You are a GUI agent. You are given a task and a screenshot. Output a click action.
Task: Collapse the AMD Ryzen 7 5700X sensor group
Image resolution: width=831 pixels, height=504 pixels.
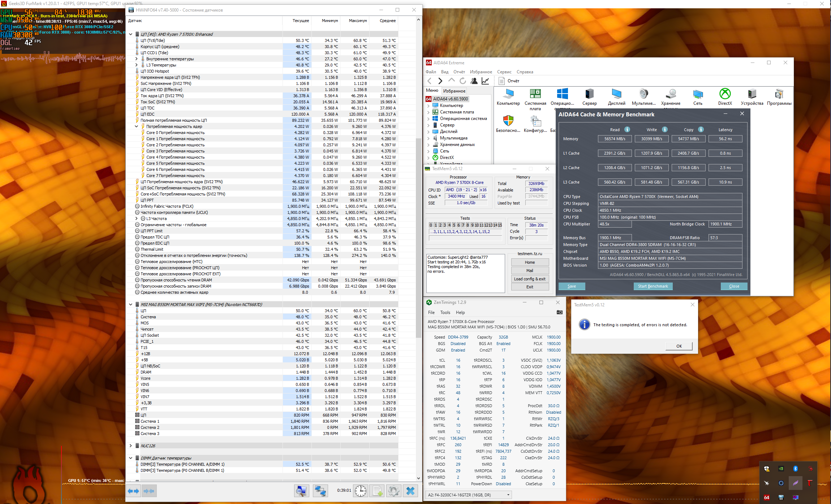pos(131,34)
